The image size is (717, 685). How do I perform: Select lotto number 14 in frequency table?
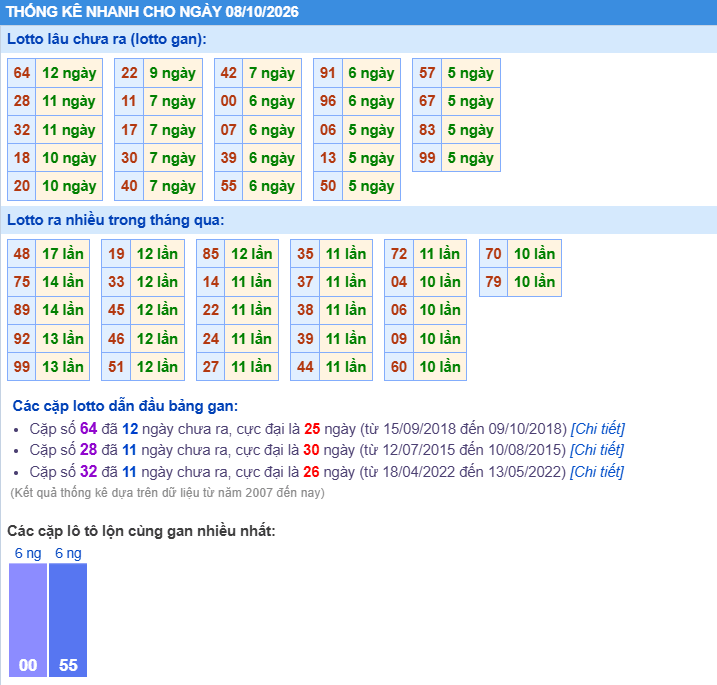click(x=211, y=282)
